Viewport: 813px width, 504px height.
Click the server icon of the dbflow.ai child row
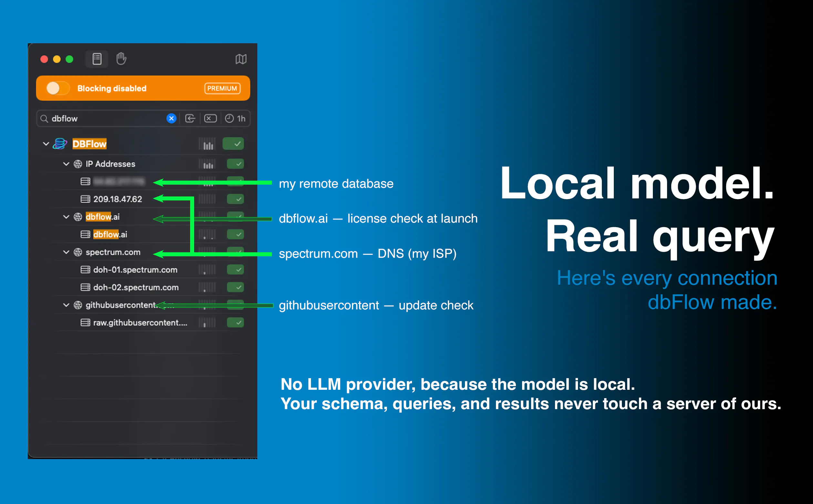85,235
